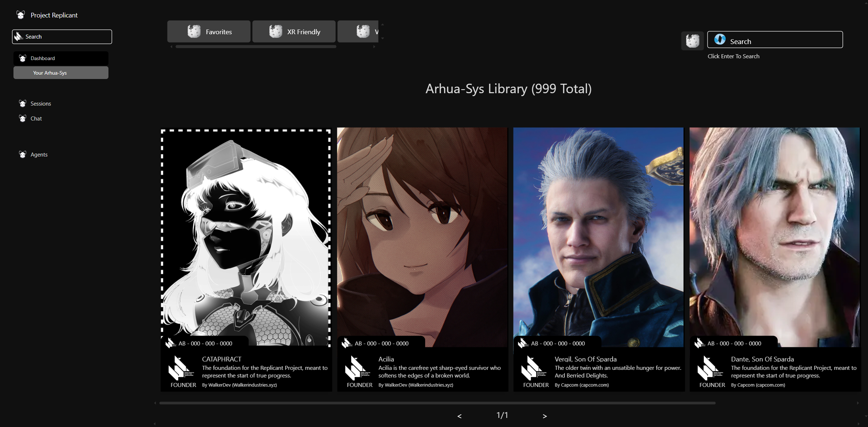Click the horizontal scrollbar under the filter tabs

[x=255, y=47]
